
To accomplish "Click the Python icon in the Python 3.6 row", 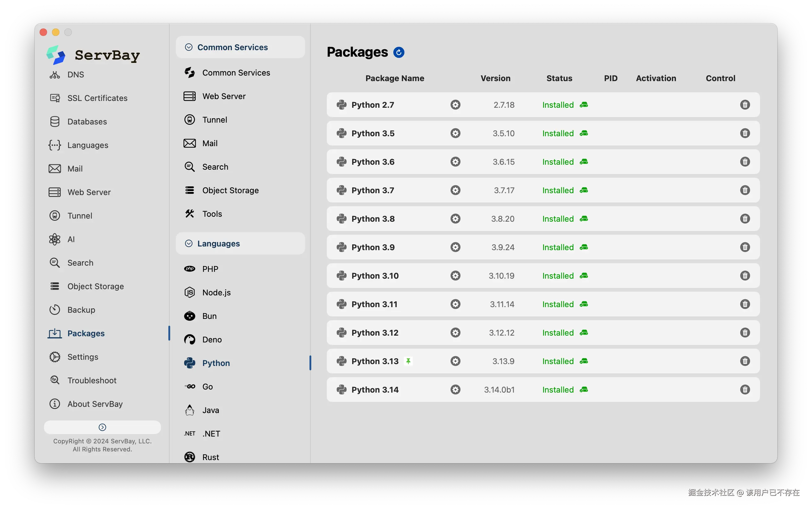I will point(341,162).
